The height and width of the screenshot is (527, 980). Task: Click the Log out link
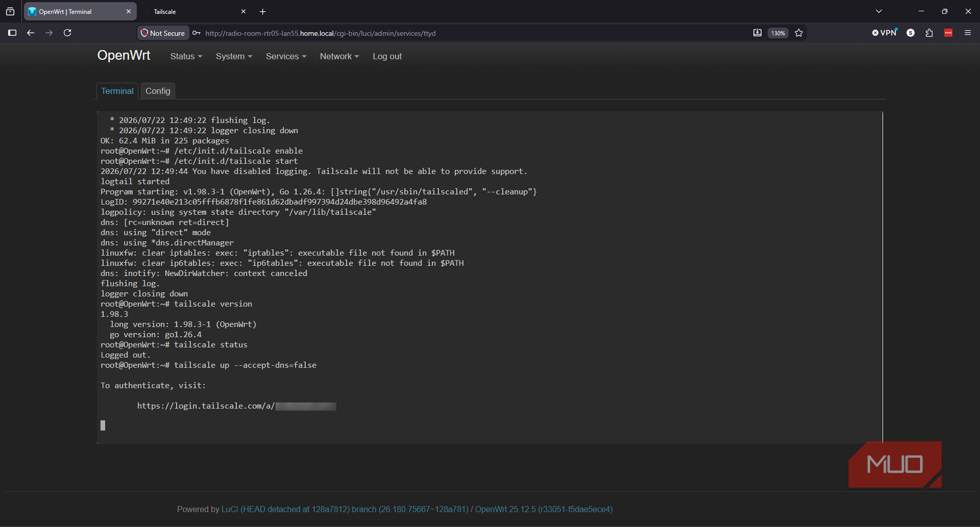tap(387, 56)
